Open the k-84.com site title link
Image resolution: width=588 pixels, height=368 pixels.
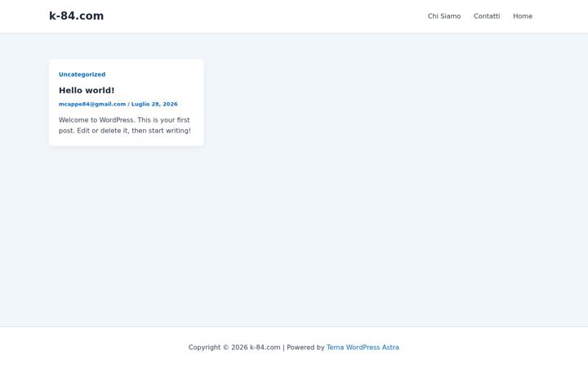pyautogui.click(x=76, y=16)
